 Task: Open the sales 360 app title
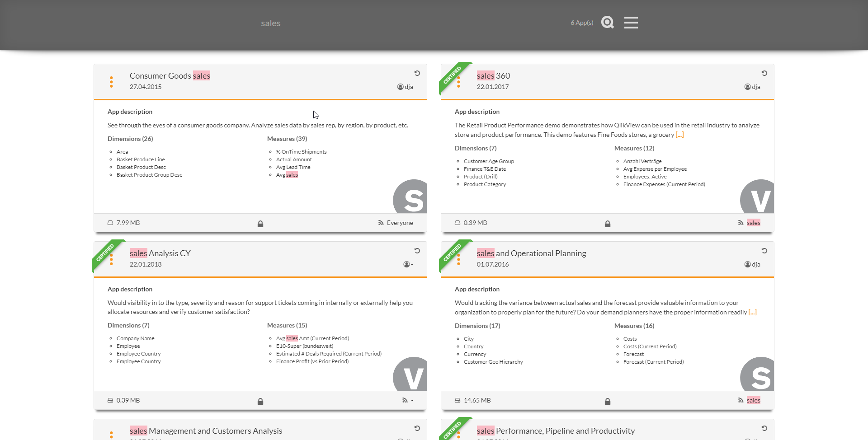[x=493, y=76]
